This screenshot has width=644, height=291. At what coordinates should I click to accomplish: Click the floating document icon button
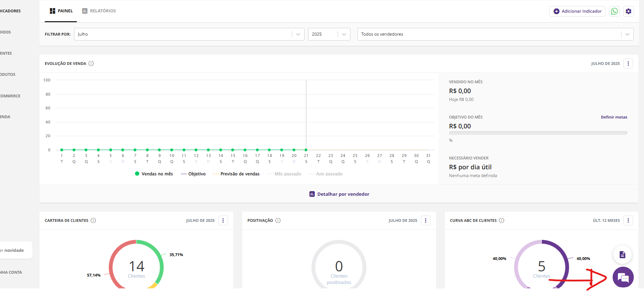pyautogui.click(x=622, y=255)
